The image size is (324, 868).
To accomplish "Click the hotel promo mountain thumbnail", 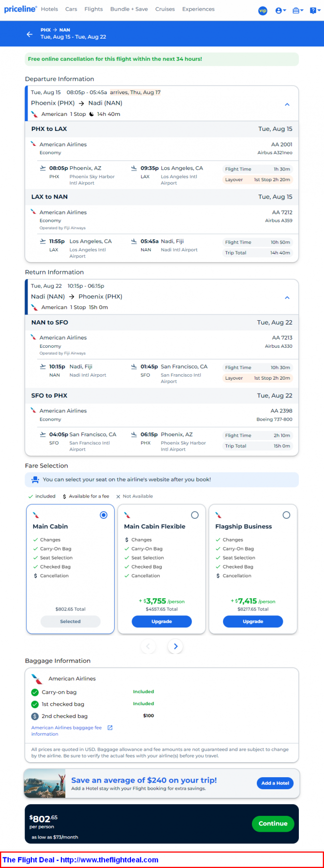I will coord(44,783).
